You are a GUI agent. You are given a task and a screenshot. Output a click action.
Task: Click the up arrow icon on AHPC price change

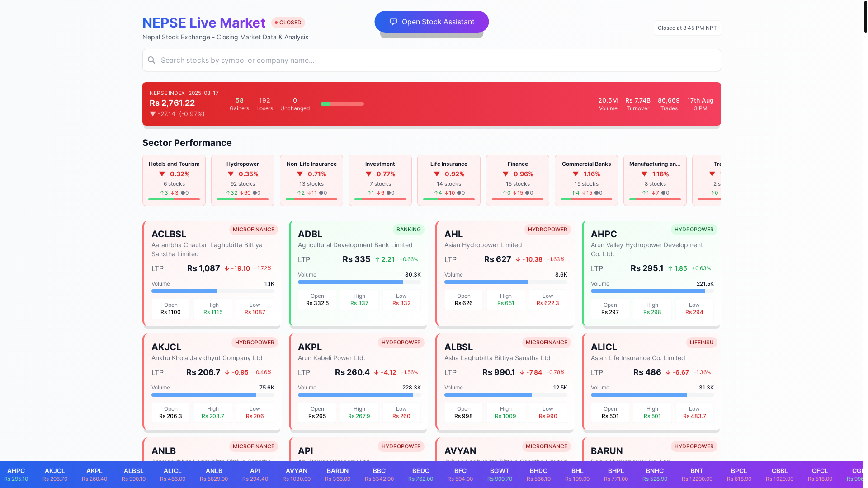tap(670, 268)
